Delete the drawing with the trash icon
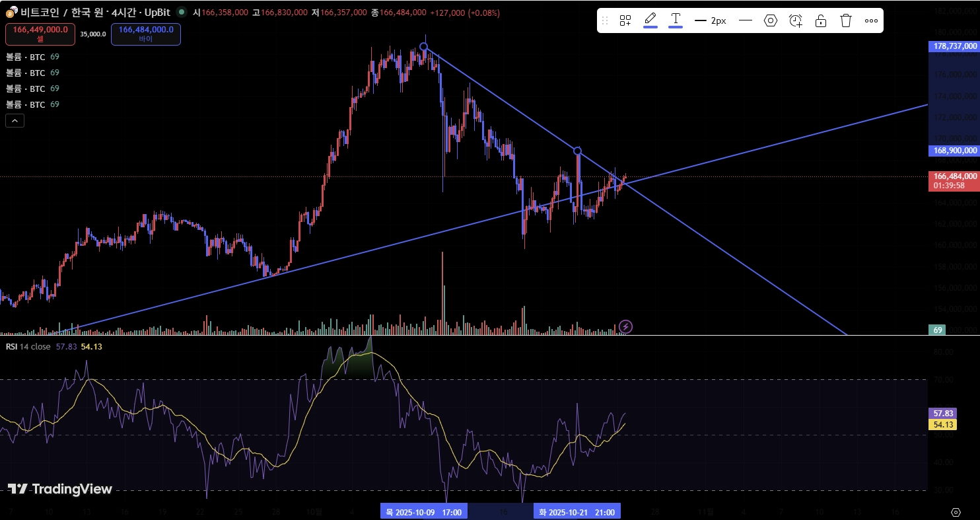Viewport: 980px width, 520px height. (x=846, y=20)
